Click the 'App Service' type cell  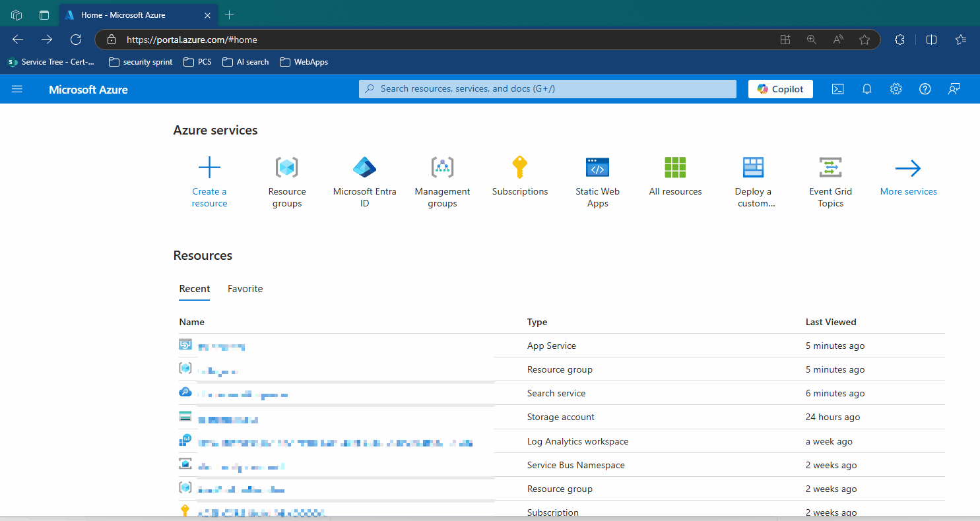(x=552, y=346)
